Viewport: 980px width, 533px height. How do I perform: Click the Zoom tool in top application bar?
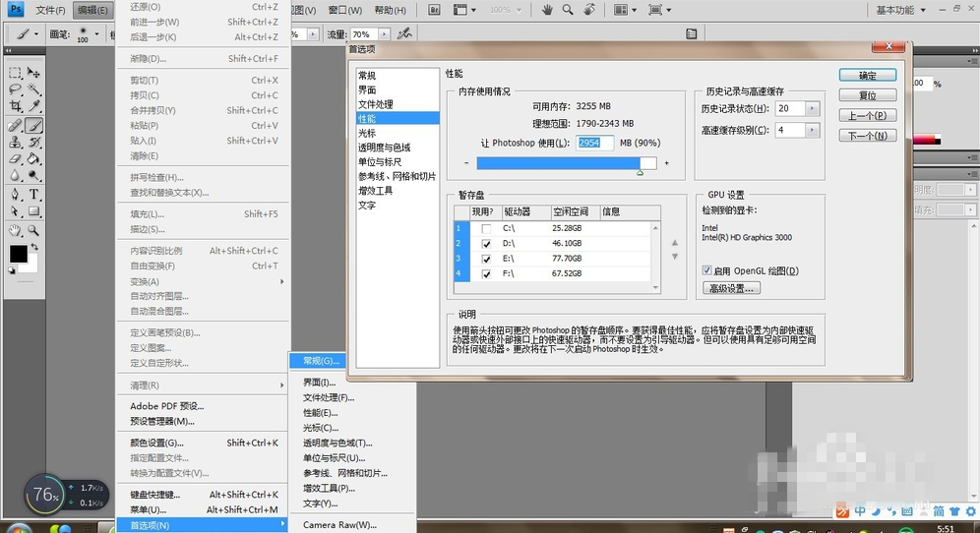569,10
